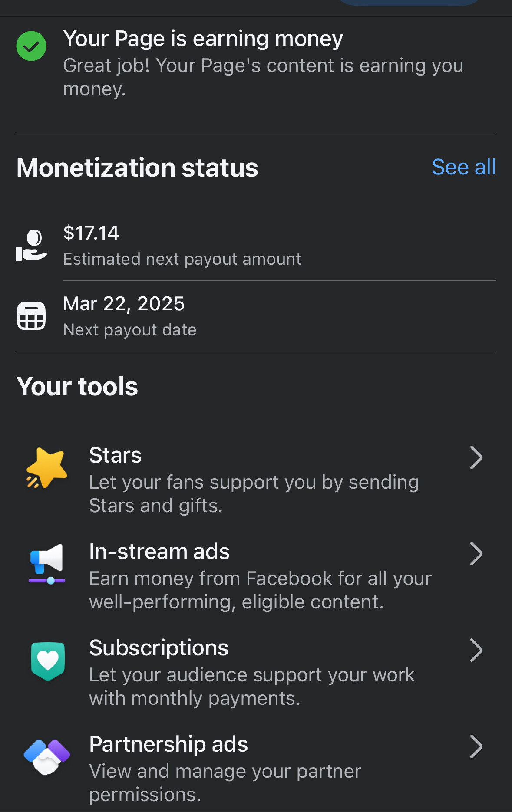Image resolution: width=512 pixels, height=812 pixels.
Task: Select the Subscriptions title
Action: coord(159,648)
